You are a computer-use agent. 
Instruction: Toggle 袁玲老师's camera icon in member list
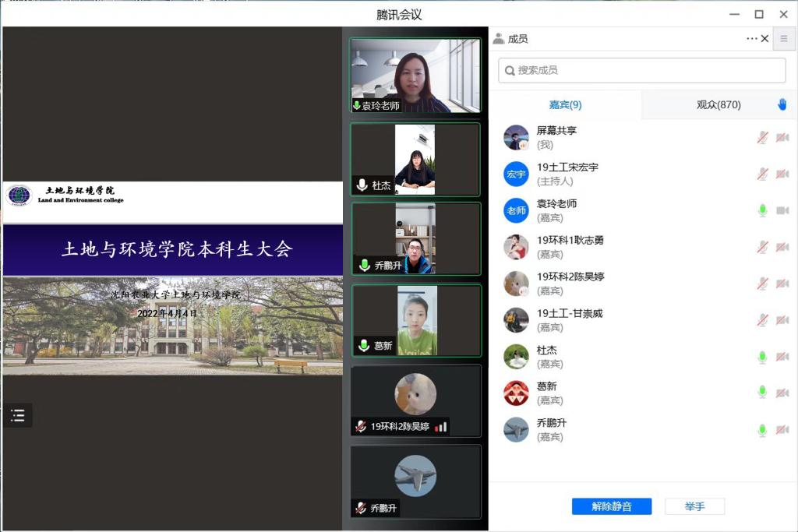(782, 210)
